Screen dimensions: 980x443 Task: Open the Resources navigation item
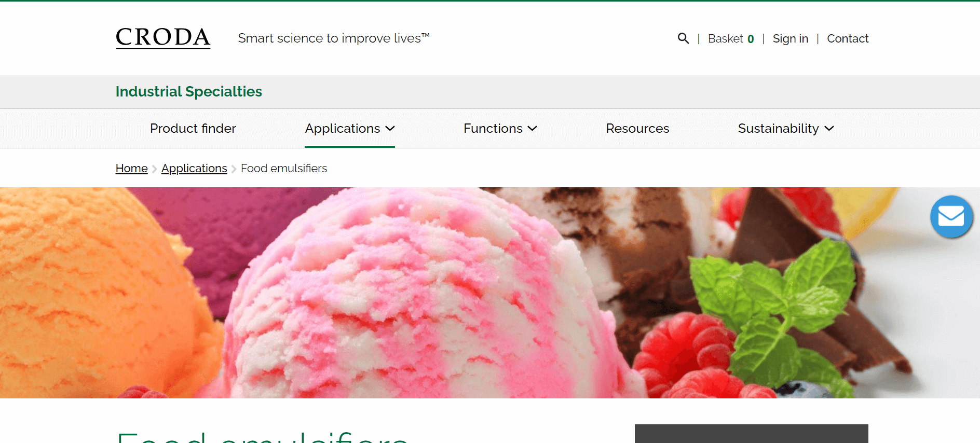click(x=637, y=129)
